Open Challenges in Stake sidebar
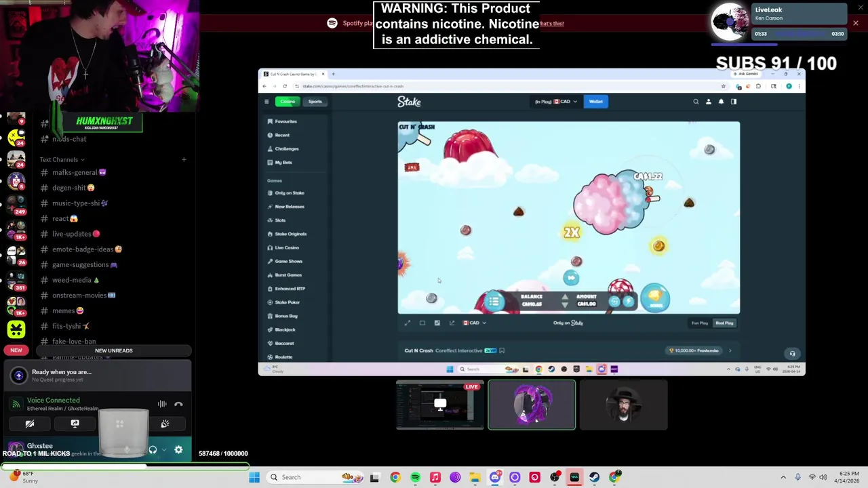This screenshot has width=868, height=488. pos(283,148)
